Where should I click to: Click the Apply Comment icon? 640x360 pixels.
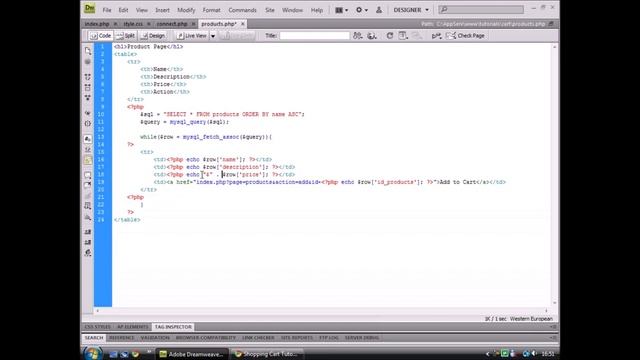tap(88, 175)
